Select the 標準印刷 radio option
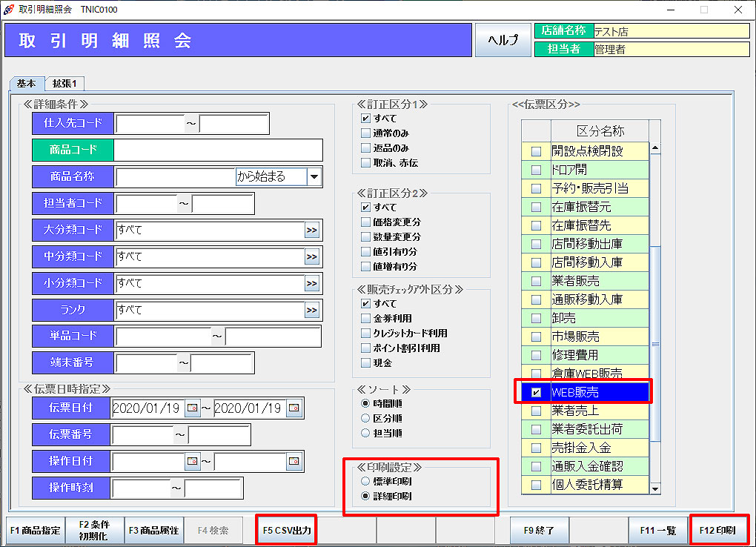 point(365,481)
